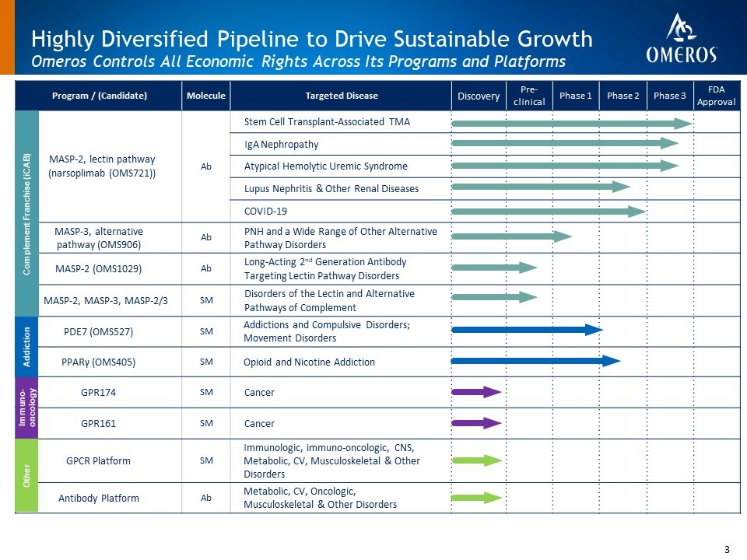Click the 'Pre-clinical' column header
The width and height of the screenshot is (747, 560).
coord(529,96)
